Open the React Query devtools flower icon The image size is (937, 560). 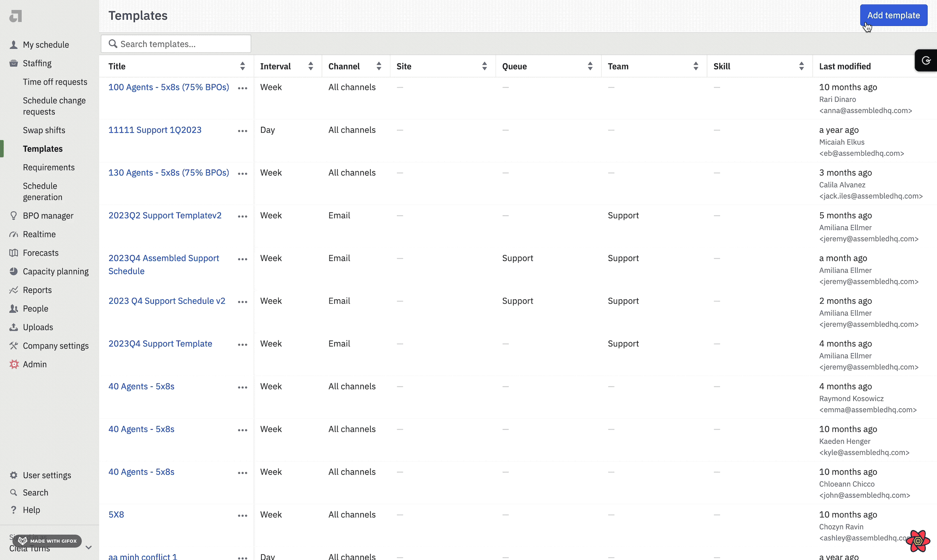(918, 541)
